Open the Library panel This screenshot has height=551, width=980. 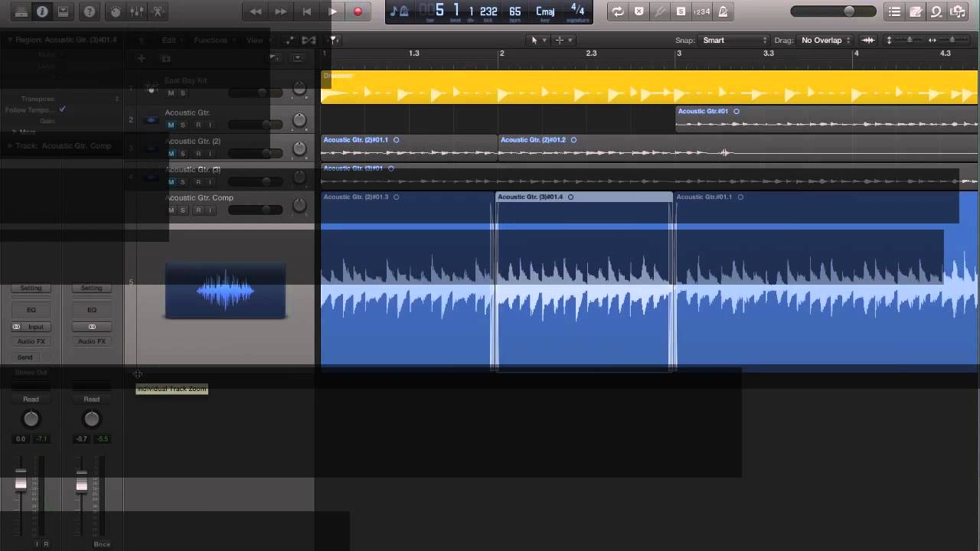21,11
